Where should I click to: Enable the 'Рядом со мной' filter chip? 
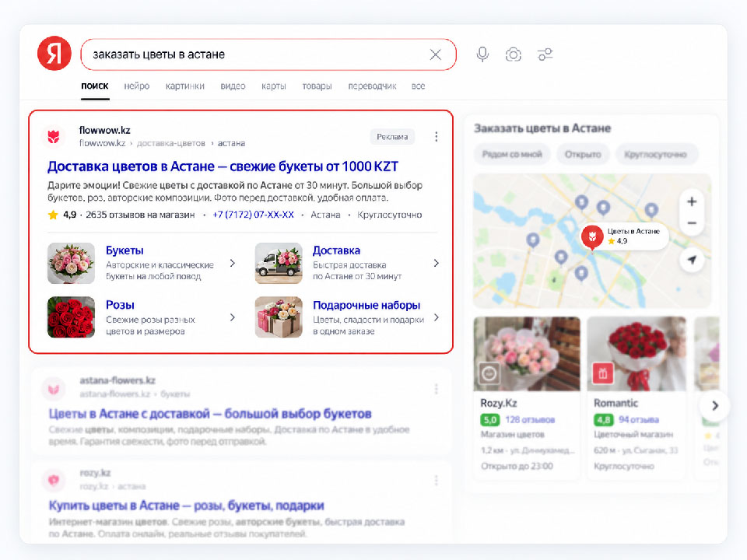pyautogui.click(x=512, y=154)
